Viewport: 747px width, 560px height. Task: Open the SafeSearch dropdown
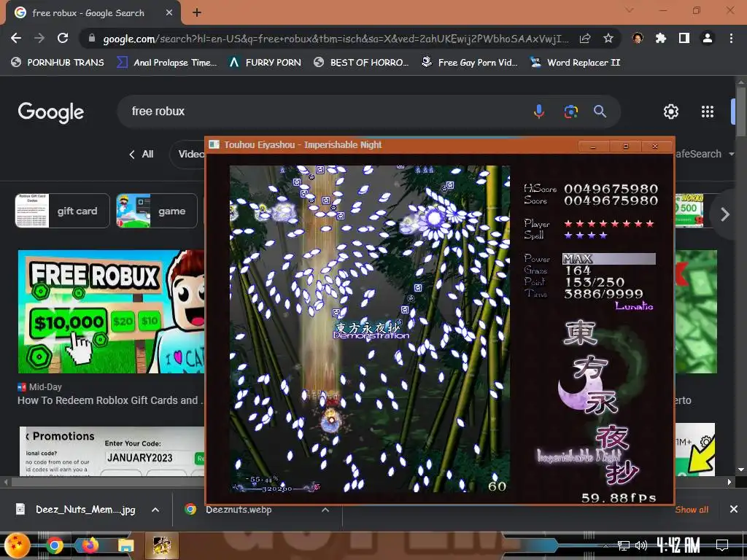pos(705,154)
